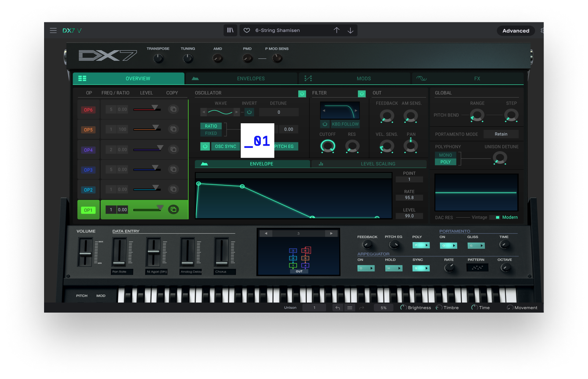588x379 pixels.
Task: Select MONO polyphony mode
Action: (445, 155)
